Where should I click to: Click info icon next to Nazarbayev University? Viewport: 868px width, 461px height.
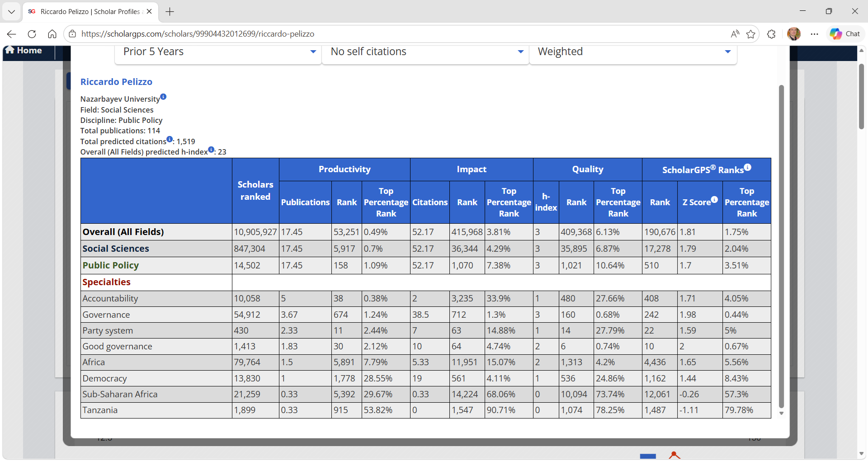[164, 97]
